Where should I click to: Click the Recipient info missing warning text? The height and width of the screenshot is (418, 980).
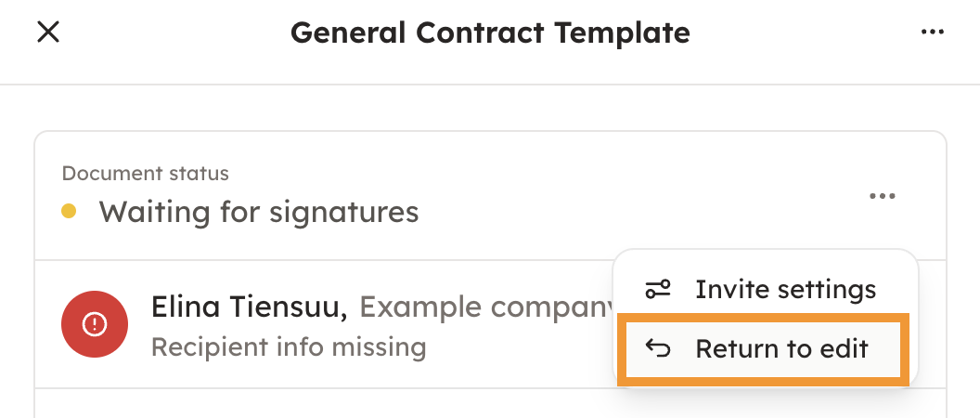point(289,347)
